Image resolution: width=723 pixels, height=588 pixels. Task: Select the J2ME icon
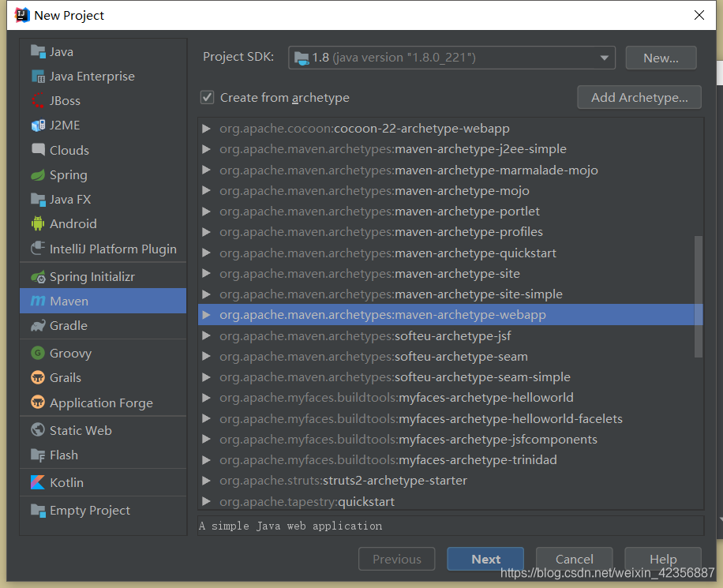click(x=38, y=125)
